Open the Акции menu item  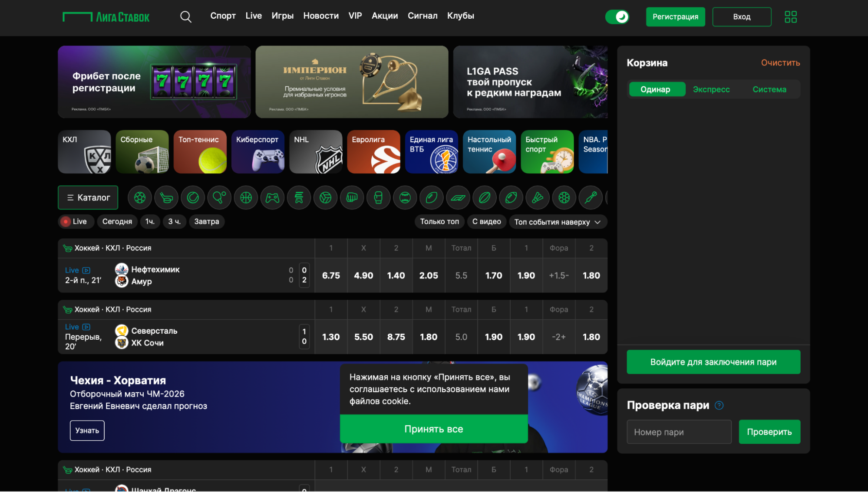(x=385, y=16)
